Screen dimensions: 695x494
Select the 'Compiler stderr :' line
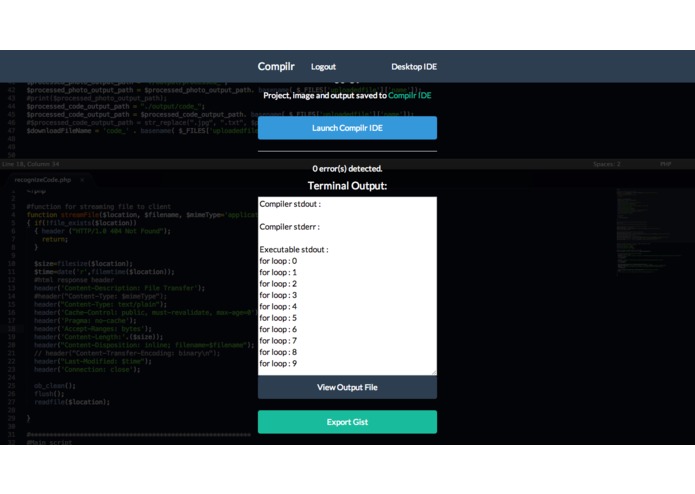click(289, 227)
